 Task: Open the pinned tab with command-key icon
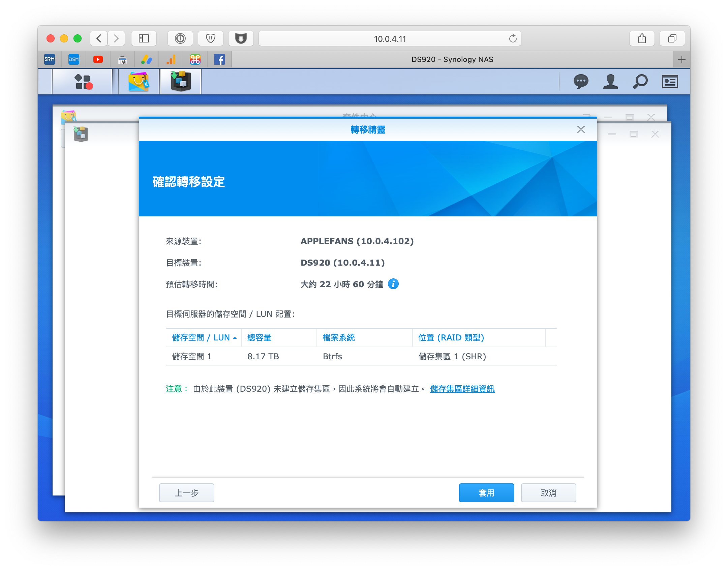[195, 60]
